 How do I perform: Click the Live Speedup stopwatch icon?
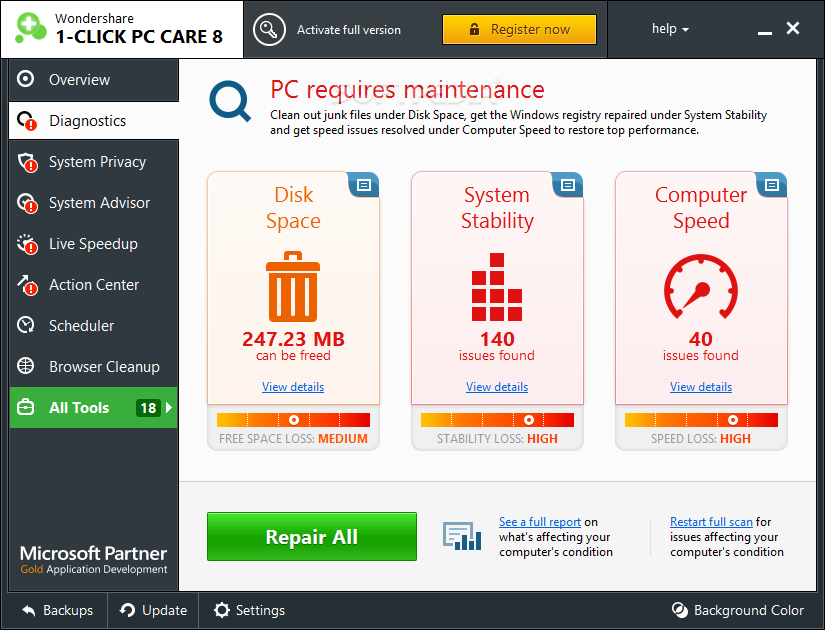point(27,244)
